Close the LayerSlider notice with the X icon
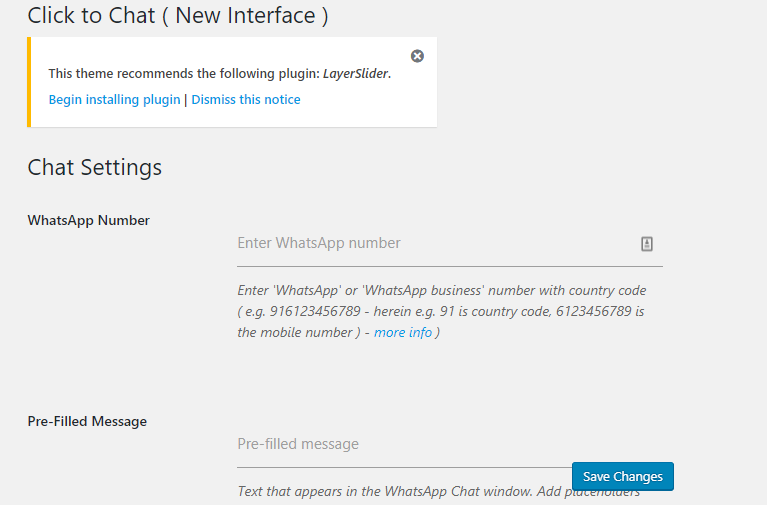 [417, 56]
